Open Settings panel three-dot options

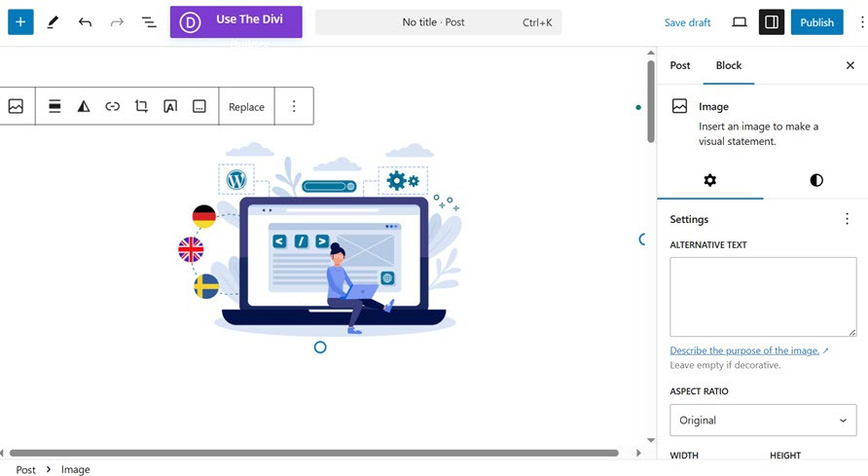click(x=847, y=219)
